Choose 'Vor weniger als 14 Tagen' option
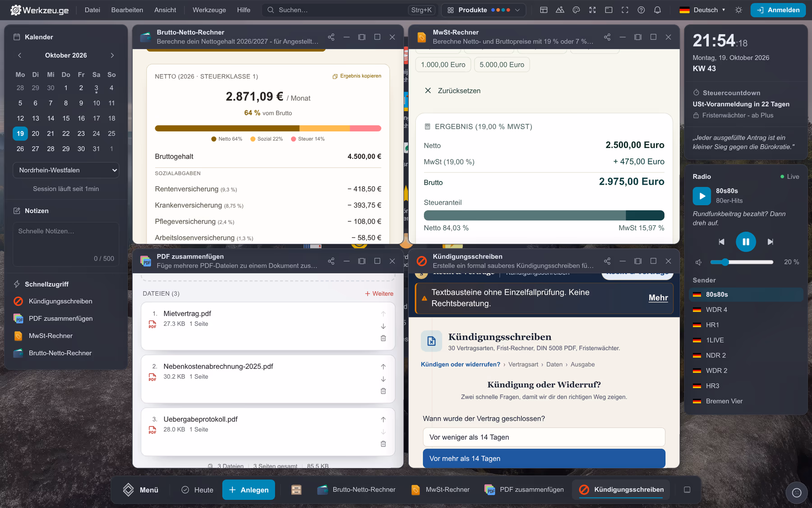Viewport: 812px width, 508px height. point(544,437)
